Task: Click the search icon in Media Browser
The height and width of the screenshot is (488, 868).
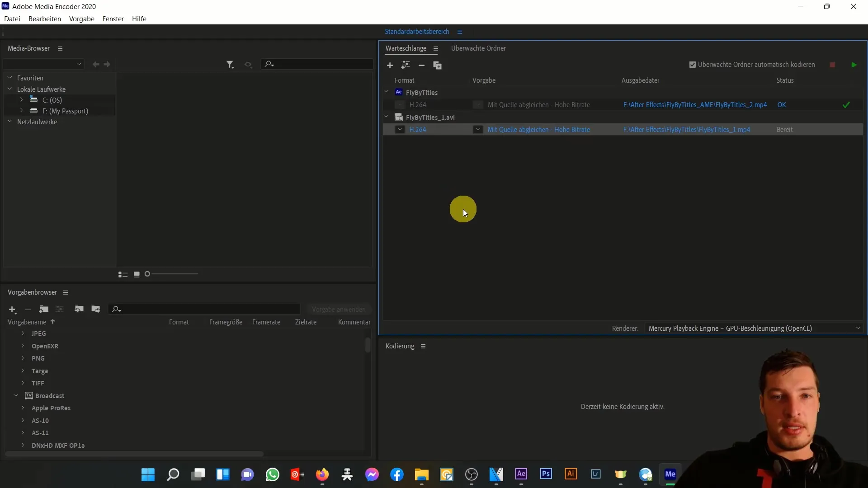Action: pyautogui.click(x=269, y=64)
